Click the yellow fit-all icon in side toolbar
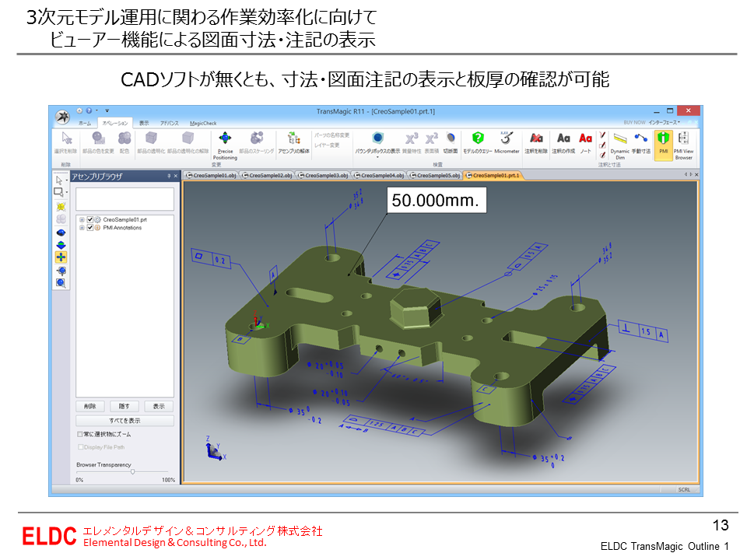The width and height of the screenshot is (747, 560). 61,206
